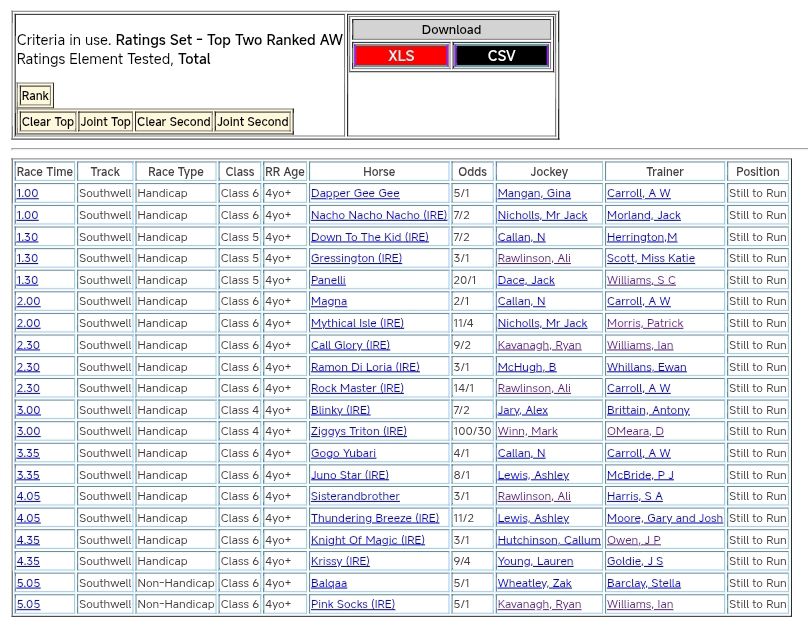Open the Dapper Gee Gee horse link
This screenshot has height=633, width=808.
[355, 194]
